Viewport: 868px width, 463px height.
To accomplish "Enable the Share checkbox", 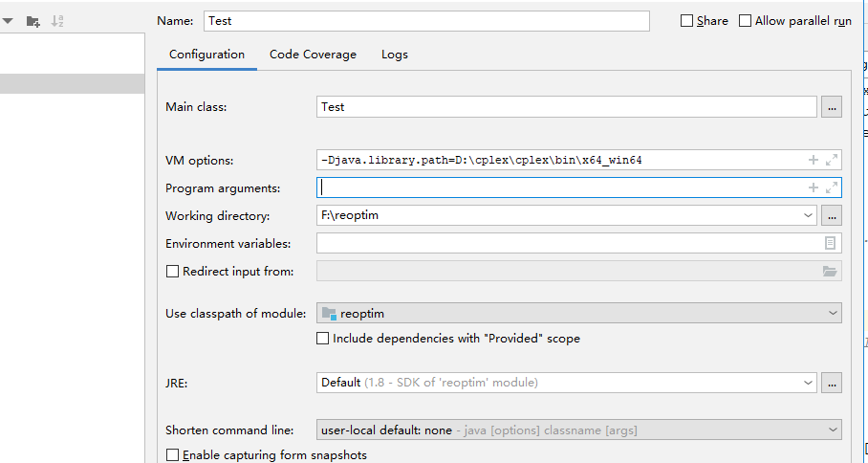I will point(686,21).
